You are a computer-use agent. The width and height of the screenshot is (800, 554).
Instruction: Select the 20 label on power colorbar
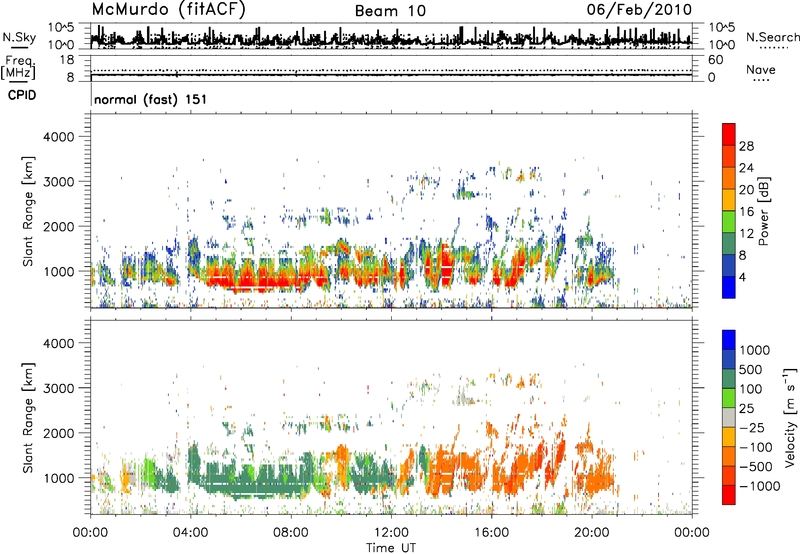pyautogui.click(x=746, y=190)
